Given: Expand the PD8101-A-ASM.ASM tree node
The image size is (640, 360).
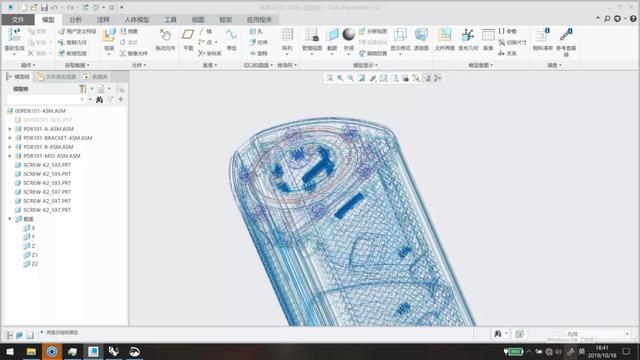Looking at the screenshot, I should (x=10, y=129).
